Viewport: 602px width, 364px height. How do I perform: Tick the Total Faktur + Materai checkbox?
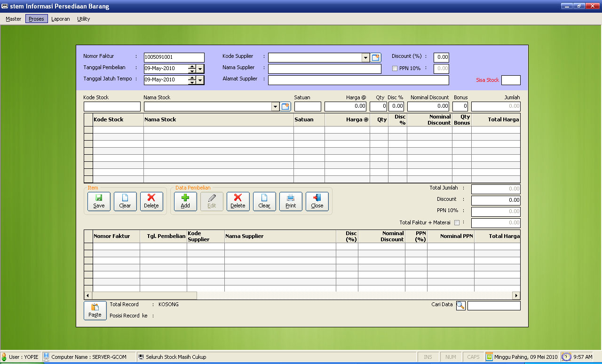pyautogui.click(x=457, y=223)
